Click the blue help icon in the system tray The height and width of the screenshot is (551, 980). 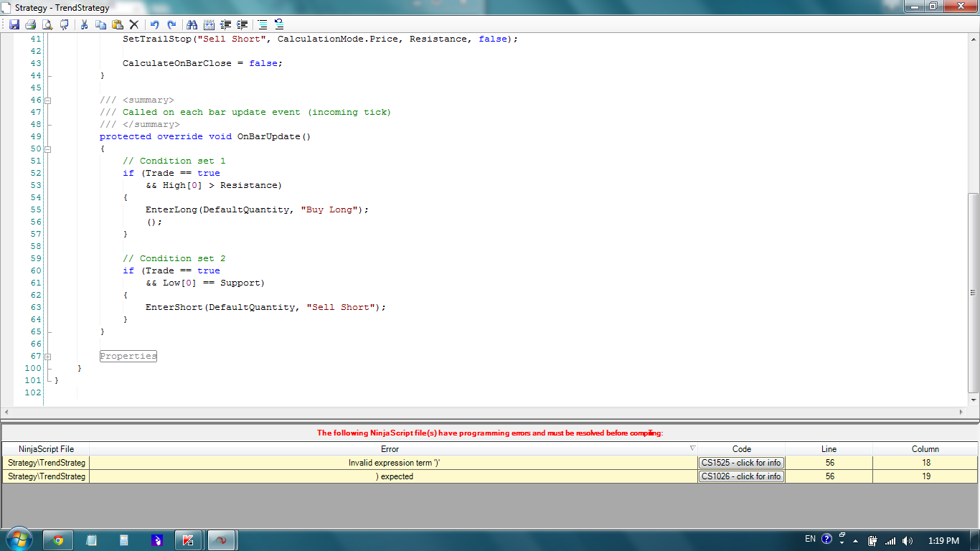point(826,539)
